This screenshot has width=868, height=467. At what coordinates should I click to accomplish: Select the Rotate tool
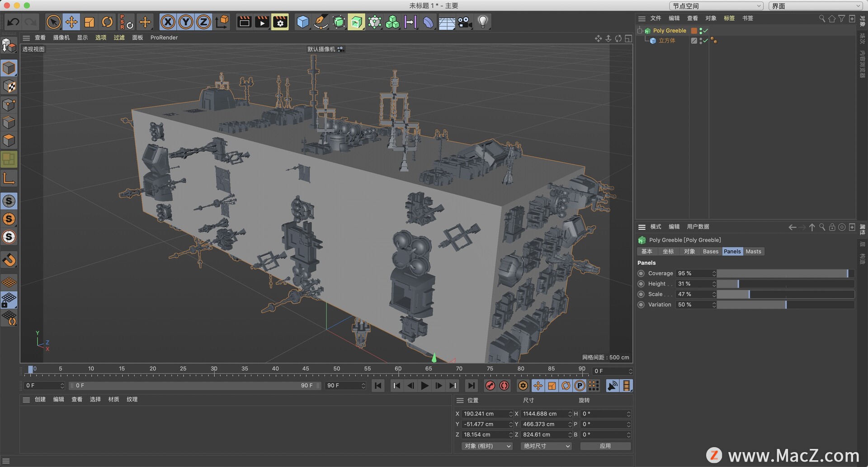tap(107, 22)
